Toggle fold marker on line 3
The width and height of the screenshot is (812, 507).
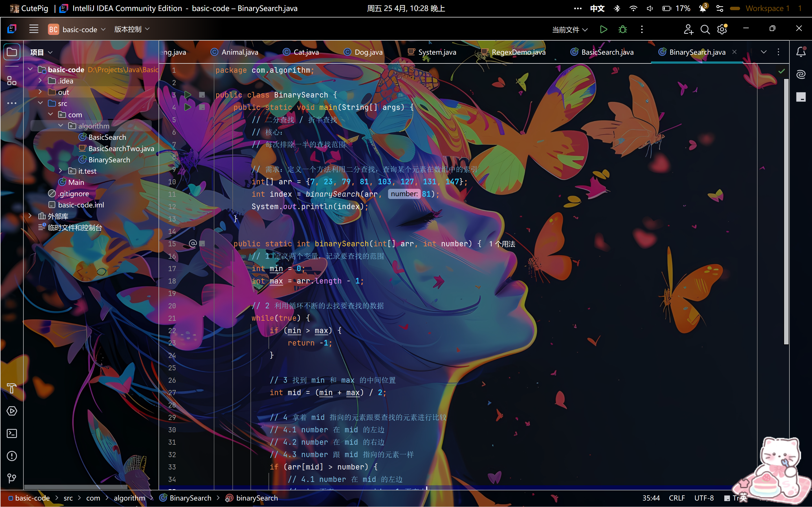(202, 95)
